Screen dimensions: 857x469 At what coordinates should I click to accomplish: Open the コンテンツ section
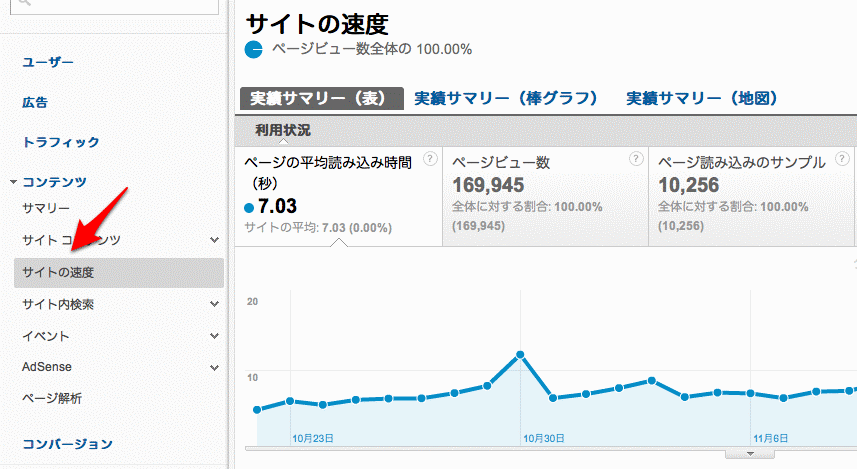click(54, 182)
